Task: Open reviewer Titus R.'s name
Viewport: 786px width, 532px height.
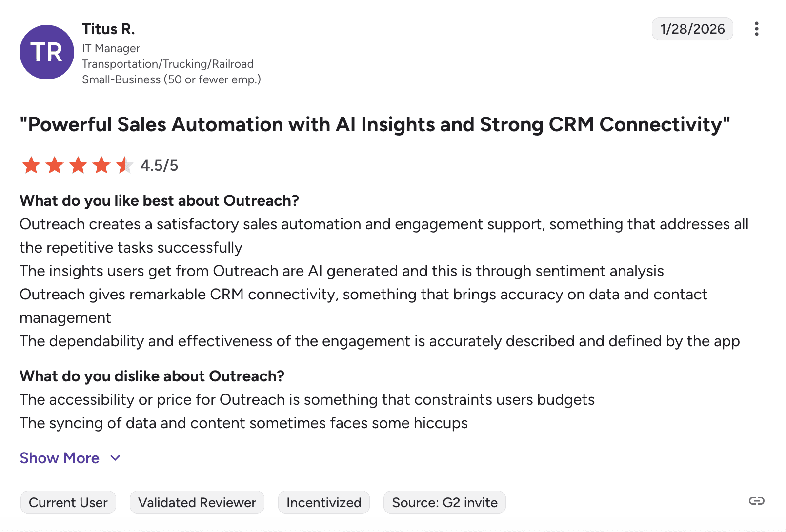Action: pyautogui.click(x=108, y=29)
